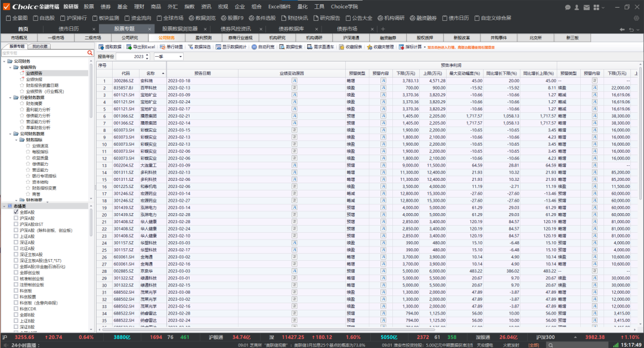This screenshot has width=644, height=348.
Task: Open 数据筛选 filter icon
Action: click(191, 47)
